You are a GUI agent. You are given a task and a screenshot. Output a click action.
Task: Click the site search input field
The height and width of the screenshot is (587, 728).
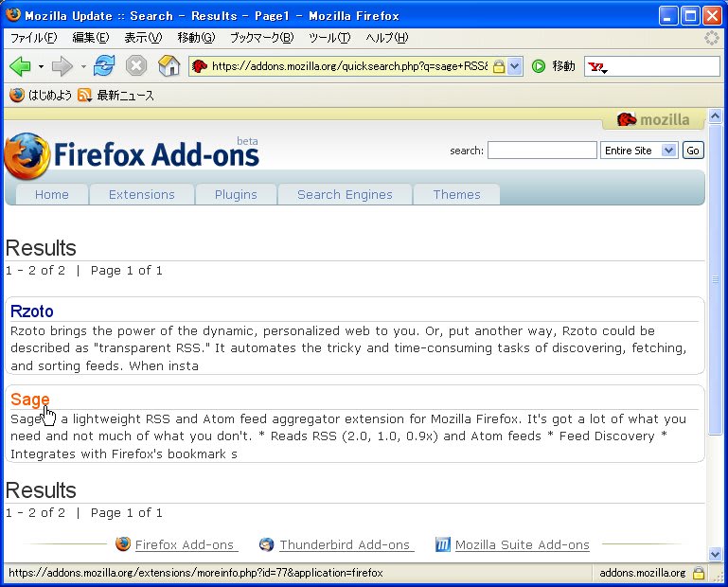point(542,151)
